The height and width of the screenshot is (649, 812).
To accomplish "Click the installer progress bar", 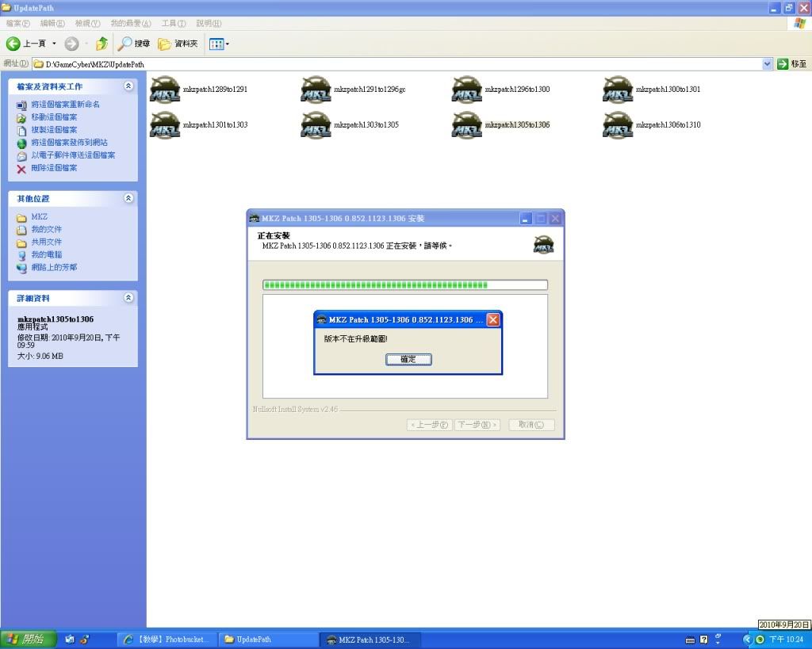I will [405, 284].
